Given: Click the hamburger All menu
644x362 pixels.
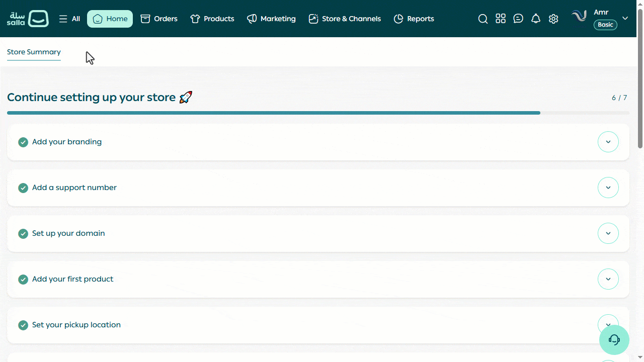Looking at the screenshot, I should tap(69, 19).
